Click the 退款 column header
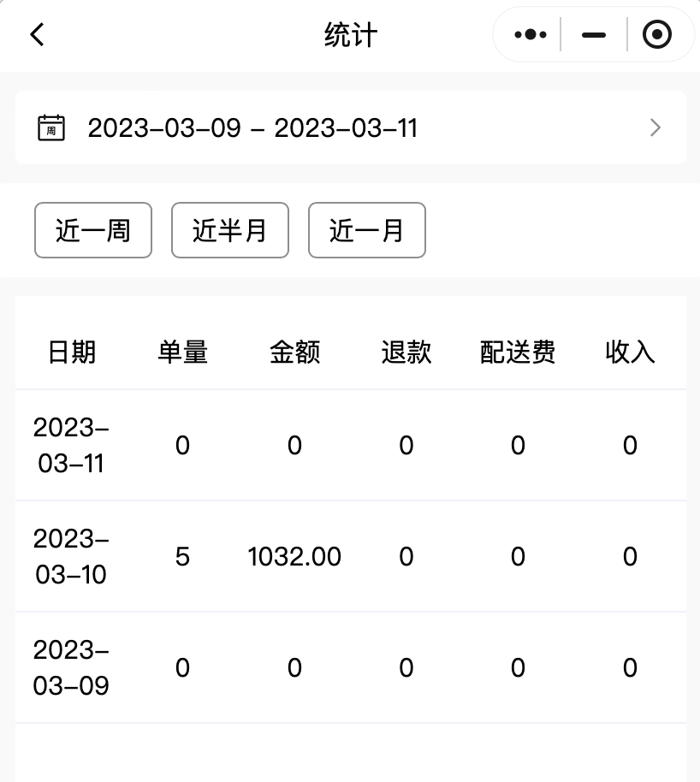The height and width of the screenshot is (782, 700). point(406,352)
